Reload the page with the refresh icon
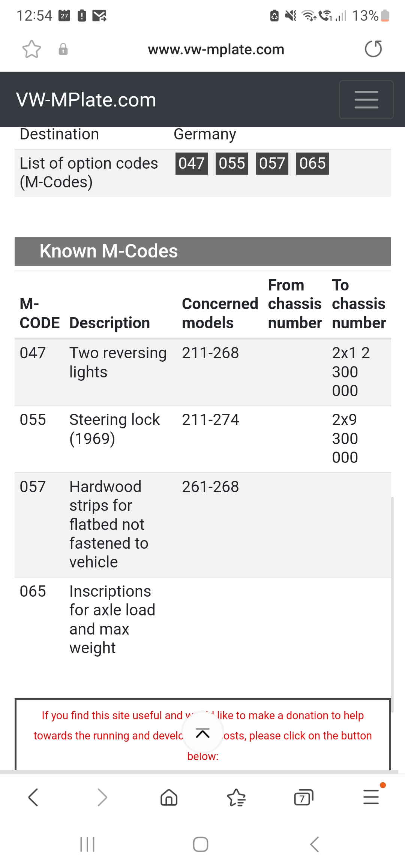 coord(373,49)
